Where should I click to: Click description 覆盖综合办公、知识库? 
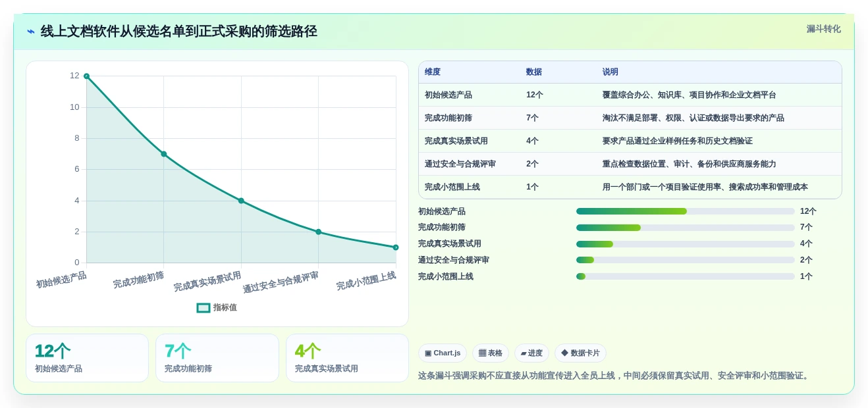click(x=690, y=95)
